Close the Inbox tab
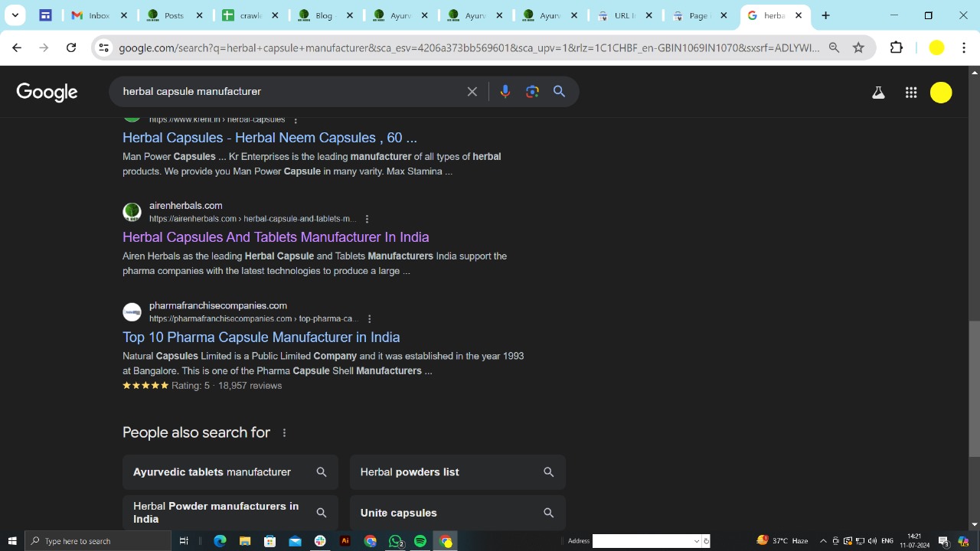This screenshot has height=551, width=980. click(x=124, y=15)
